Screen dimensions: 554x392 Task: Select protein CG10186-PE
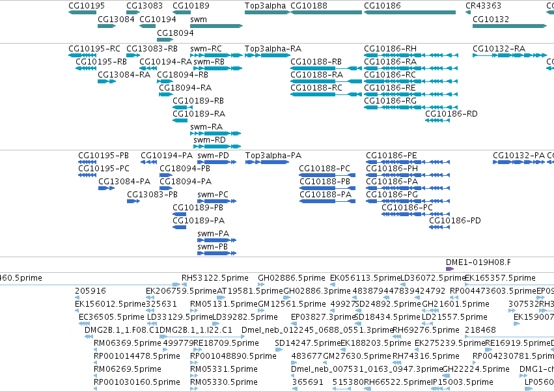(x=391, y=156)
